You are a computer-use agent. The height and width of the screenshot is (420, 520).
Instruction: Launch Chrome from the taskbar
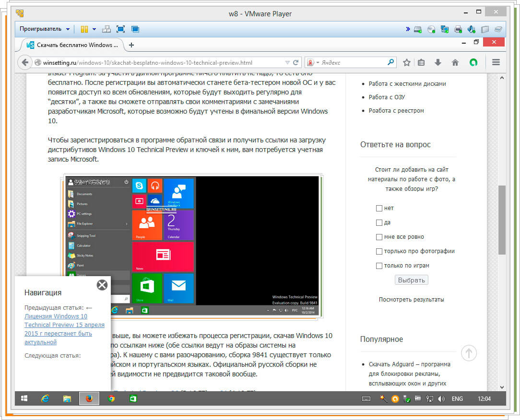[111, 398]
